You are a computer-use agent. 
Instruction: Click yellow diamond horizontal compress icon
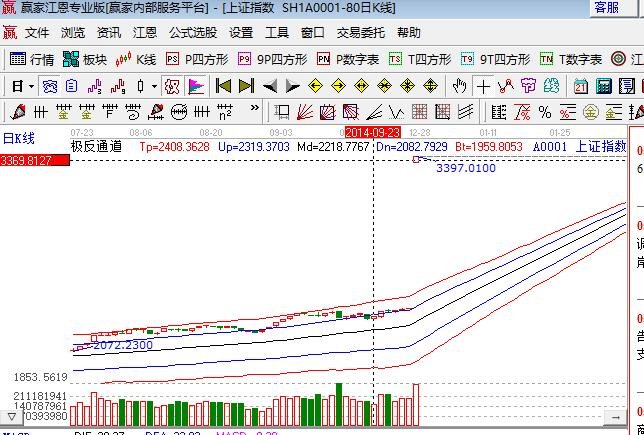tap(384, 86)
